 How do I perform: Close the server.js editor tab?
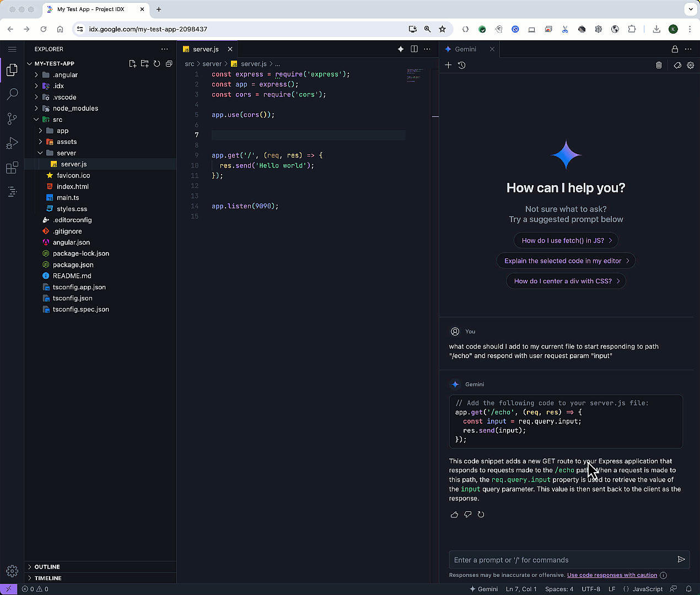point(230,49)
